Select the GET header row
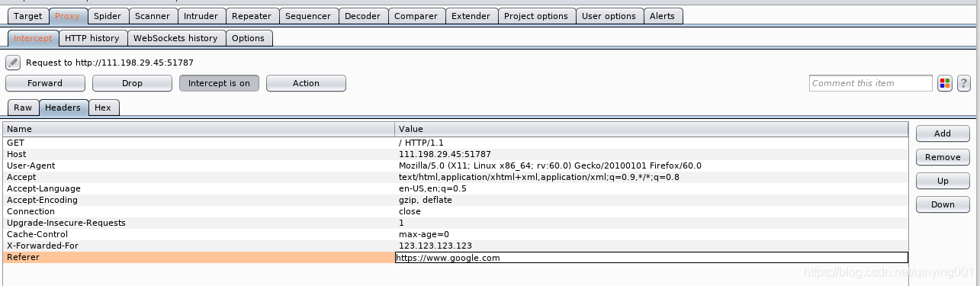Image resolution: width=980 pixels, height=286 pixels. 455,143
